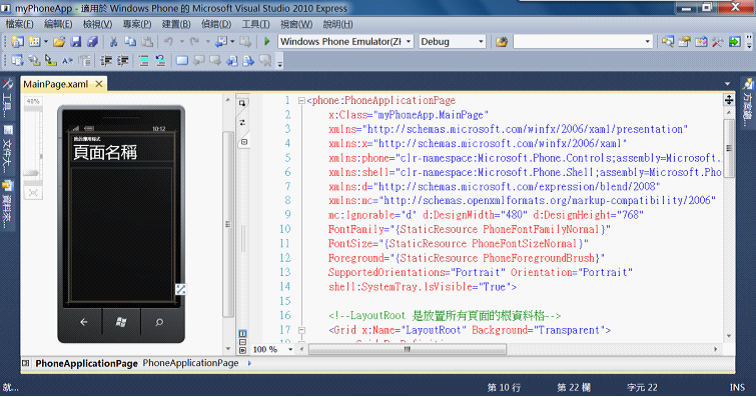Open the 文件大綱 side panel tab
The height and width of the screenshot is (397, 756).
pyautogui.click(x=7, y=151)
